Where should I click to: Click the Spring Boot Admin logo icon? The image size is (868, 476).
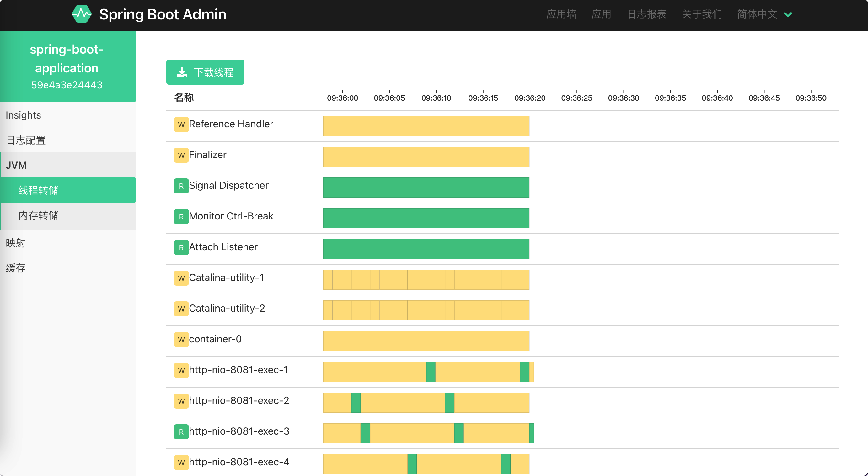[82, 14]
